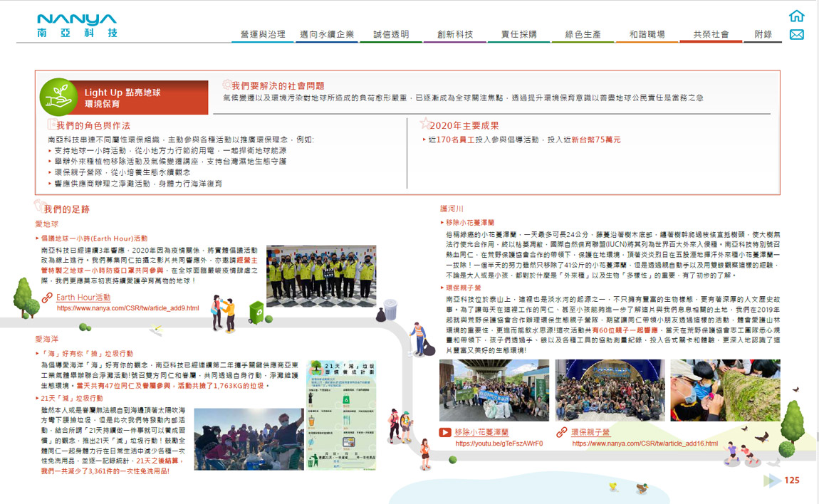Viewport: 819px width, 504px height.
Task: Click the email envelope icon
Action: [x=797, y=35]
